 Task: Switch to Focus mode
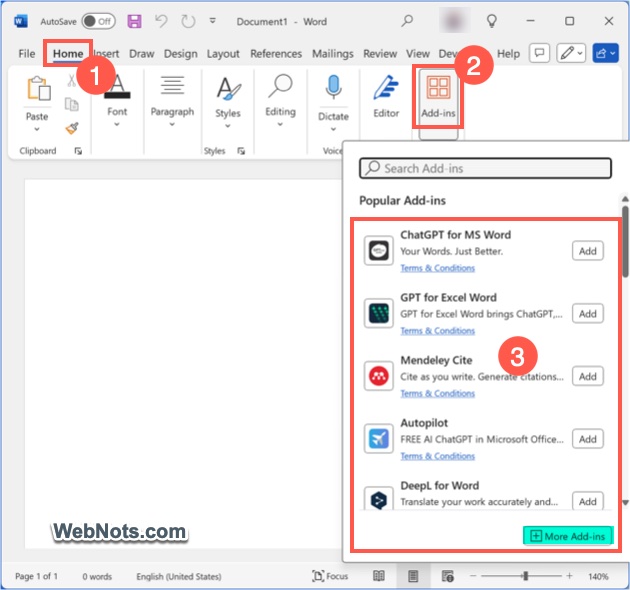(x=330, y=576)
